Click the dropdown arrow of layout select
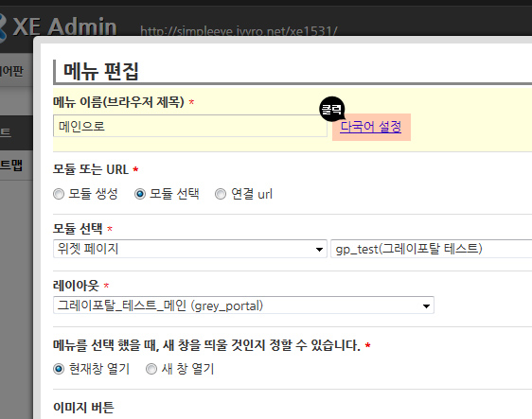Screen dimensions: 532x419 [x=426, y=306]
